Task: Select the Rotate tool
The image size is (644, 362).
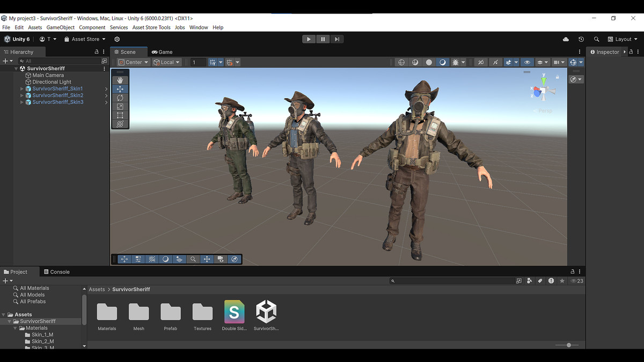Action: coord(120,98)
